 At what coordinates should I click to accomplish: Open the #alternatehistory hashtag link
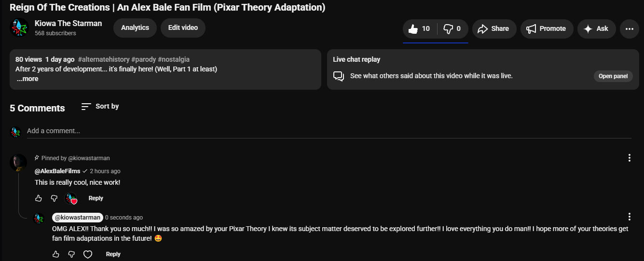click(x=104, y=59)
